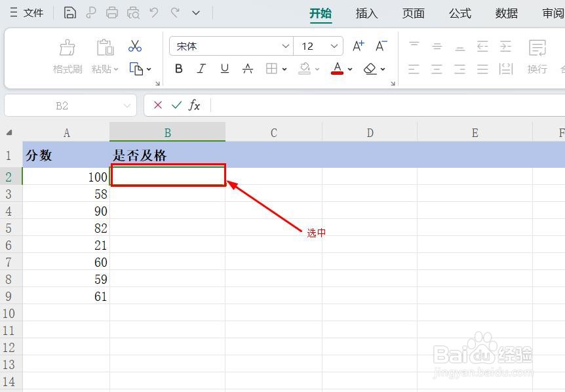Open the 文件 menu
Image resolution: width=565 pixels, height=392 pixels.
point(33,12)
